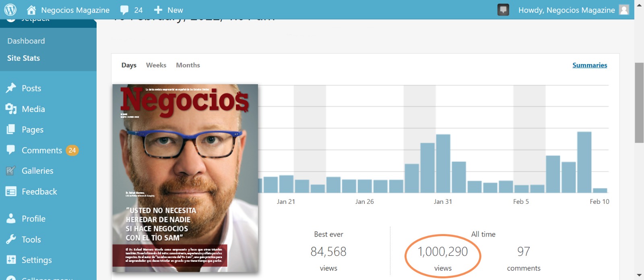Screen dimensions: 644x280
Task: Click the Feb 5 axis label
Action: coord(521,201)
